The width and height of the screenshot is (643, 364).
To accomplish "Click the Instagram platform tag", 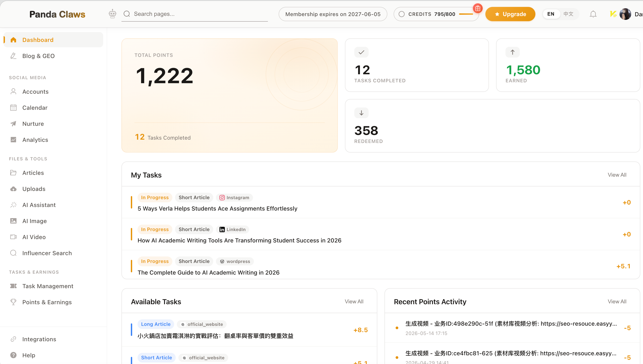I will pos(234,197).
